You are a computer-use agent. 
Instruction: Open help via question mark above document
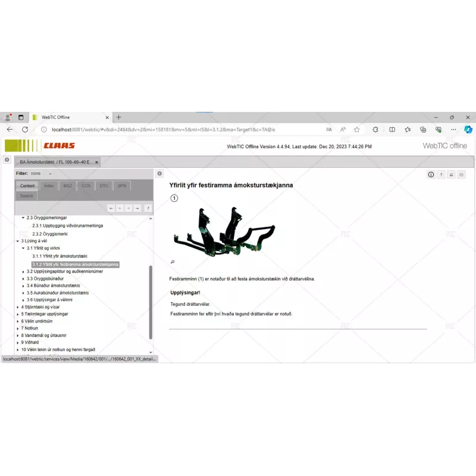441,174
